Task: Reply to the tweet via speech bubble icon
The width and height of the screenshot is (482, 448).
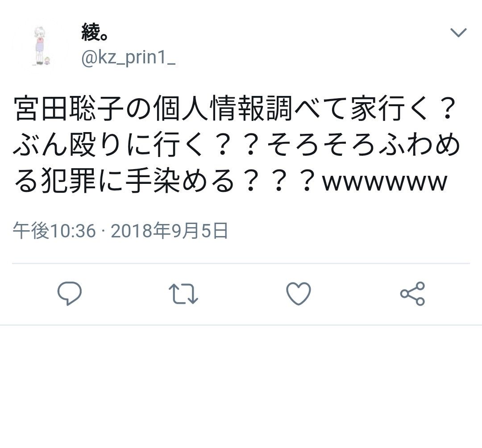Action: click(70, 294)
